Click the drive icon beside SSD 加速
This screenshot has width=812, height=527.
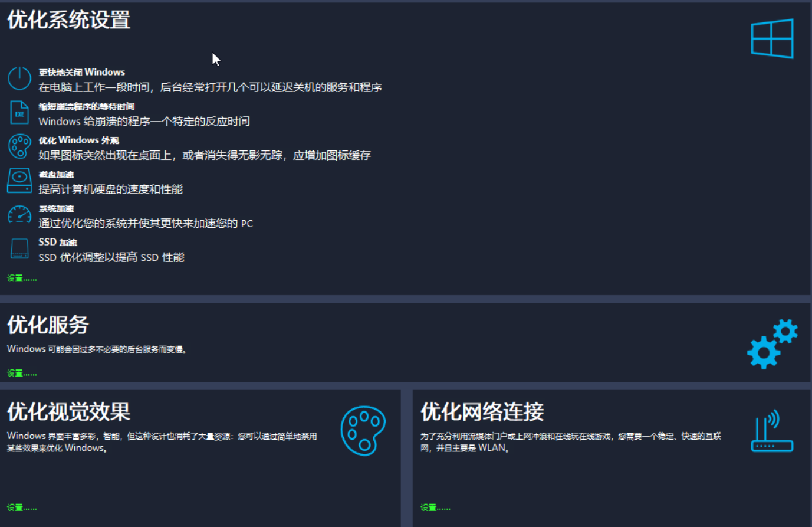click(19, 248)
